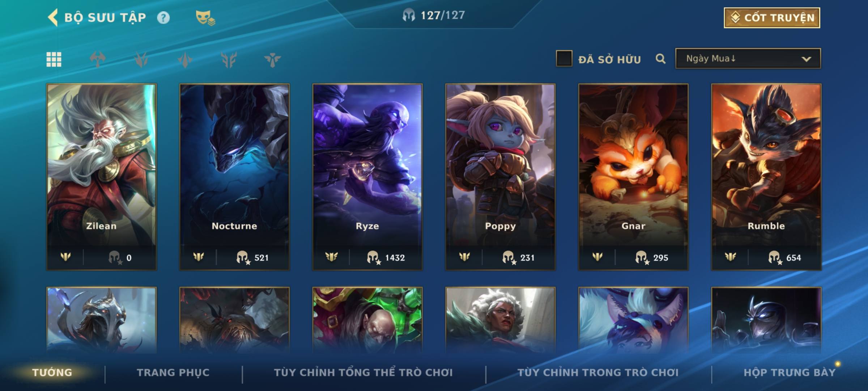Select the all-champions grid filter icon
The width and height of the screenshot is (868, 391).
[x=54, y=59]
